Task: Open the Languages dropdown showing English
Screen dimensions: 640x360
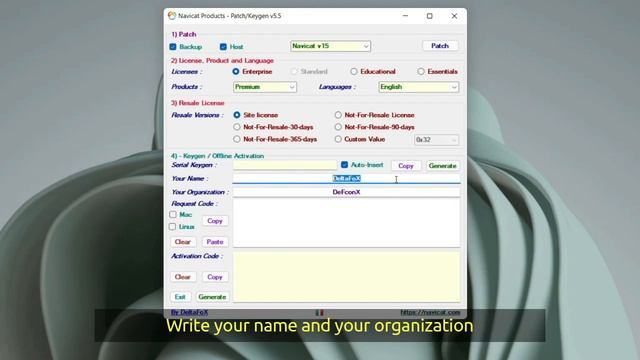Action: [x=419, y=87]
